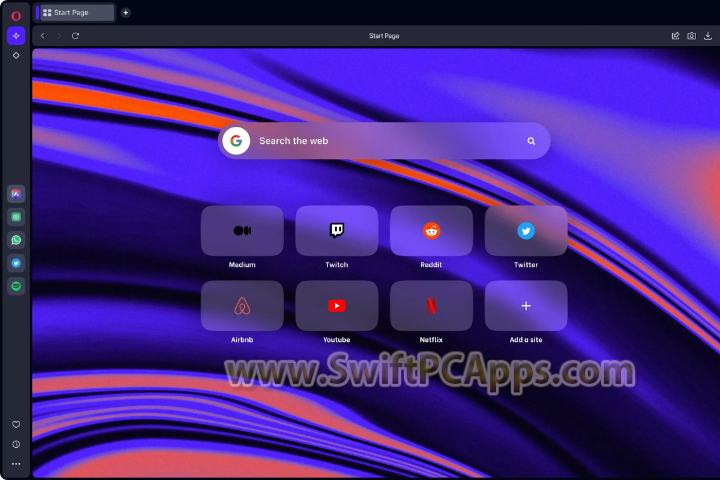
Task: Open the Airbnb speed dial tile
Action: 242,305
